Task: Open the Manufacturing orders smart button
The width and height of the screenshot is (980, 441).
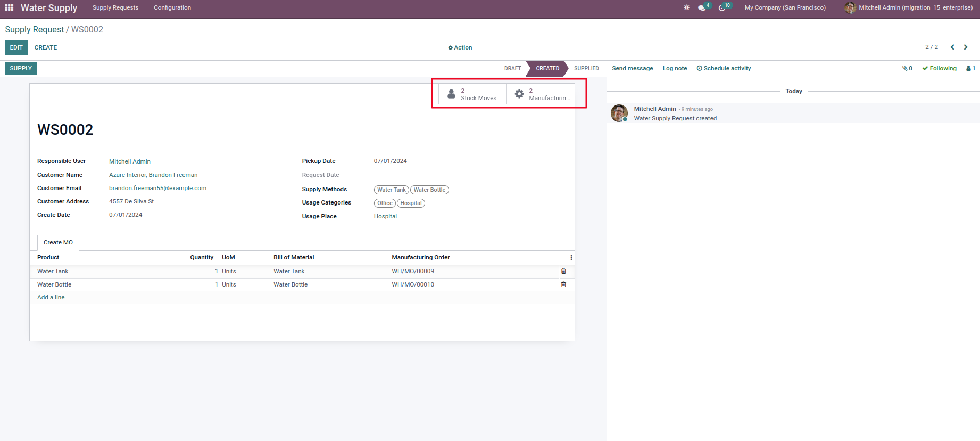Action: point(541,94)
